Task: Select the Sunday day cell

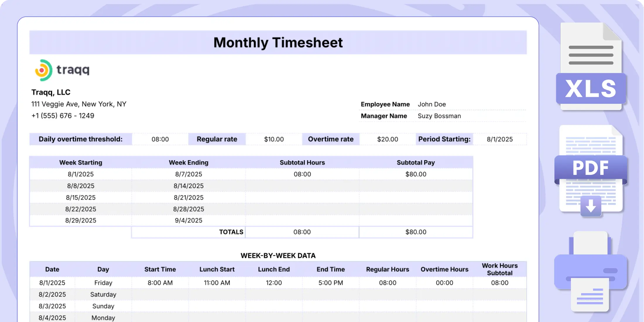Action: pos(103,306)
